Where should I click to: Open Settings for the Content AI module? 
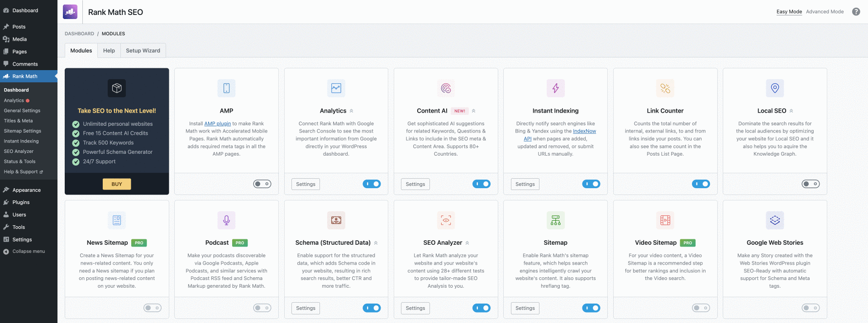click(415, 184)
